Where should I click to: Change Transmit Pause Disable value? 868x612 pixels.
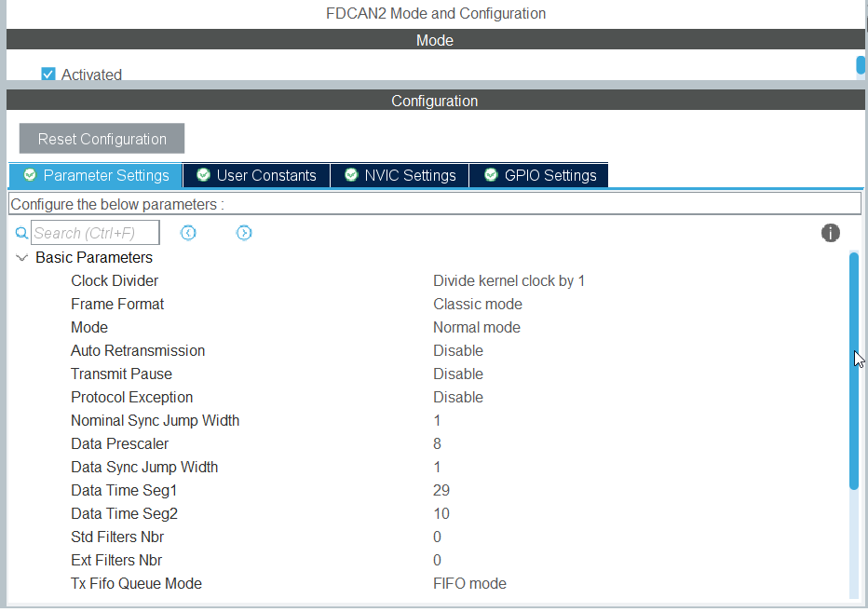458,374
